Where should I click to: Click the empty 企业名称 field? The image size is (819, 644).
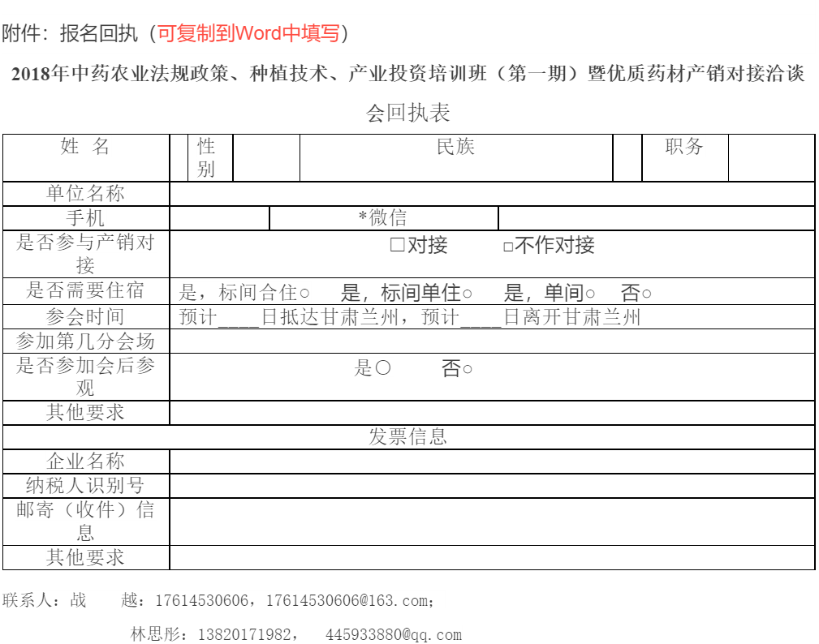coord(491,462)
